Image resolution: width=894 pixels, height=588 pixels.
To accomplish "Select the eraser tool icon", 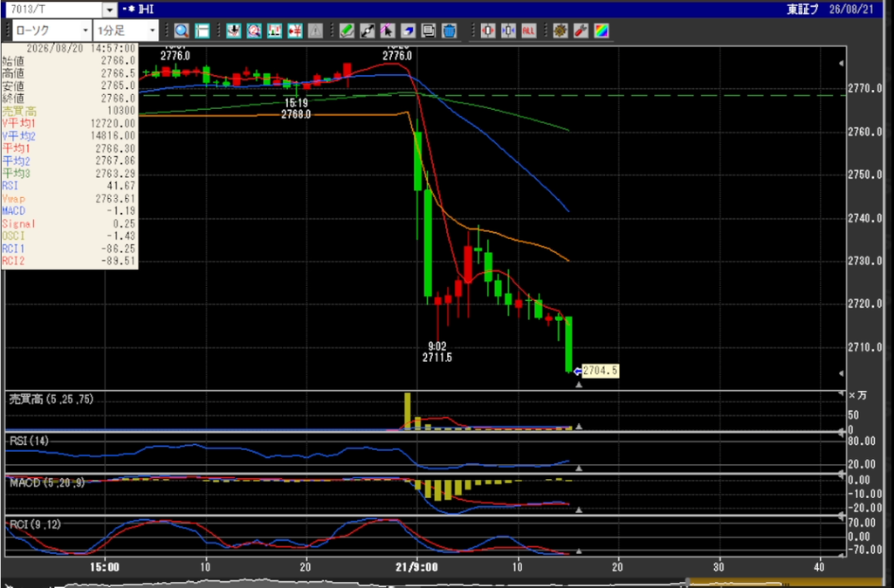I will point(409,31).
